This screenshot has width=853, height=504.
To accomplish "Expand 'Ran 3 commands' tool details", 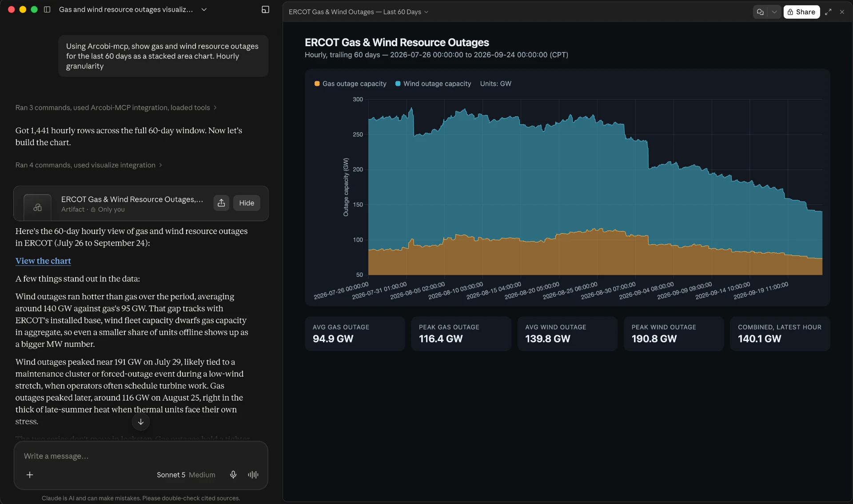I will point(116,107).
